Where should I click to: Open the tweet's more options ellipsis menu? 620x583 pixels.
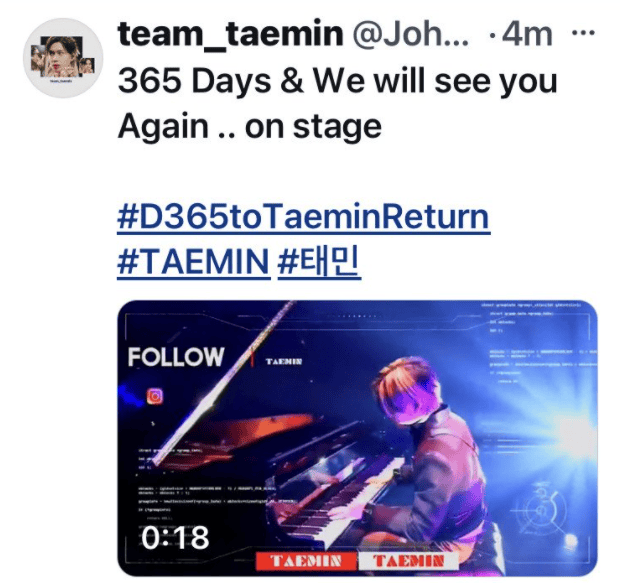click(583, 33)
